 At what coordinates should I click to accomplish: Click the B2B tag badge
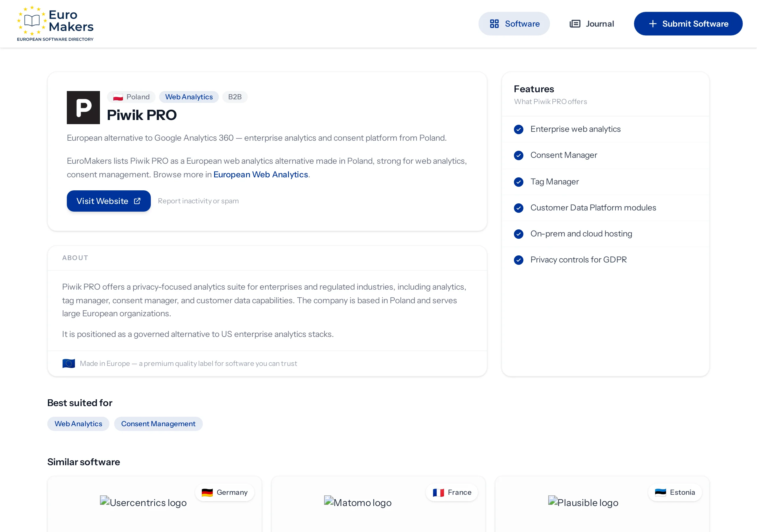pos(235,97)
